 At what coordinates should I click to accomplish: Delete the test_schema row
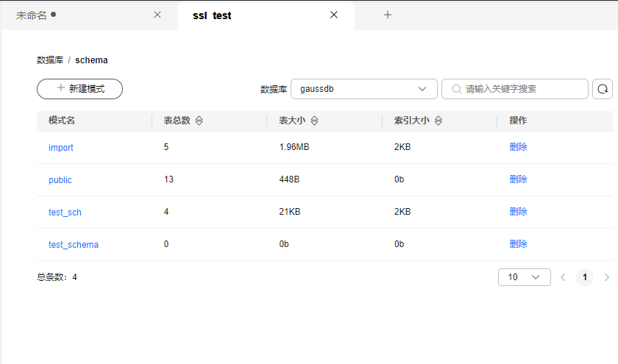[518, 244]
